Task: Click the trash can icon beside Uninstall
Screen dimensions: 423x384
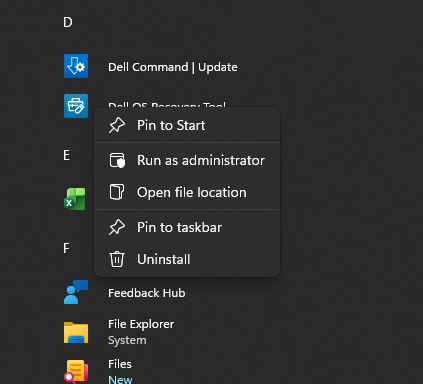Action: (x=117, y=259)
